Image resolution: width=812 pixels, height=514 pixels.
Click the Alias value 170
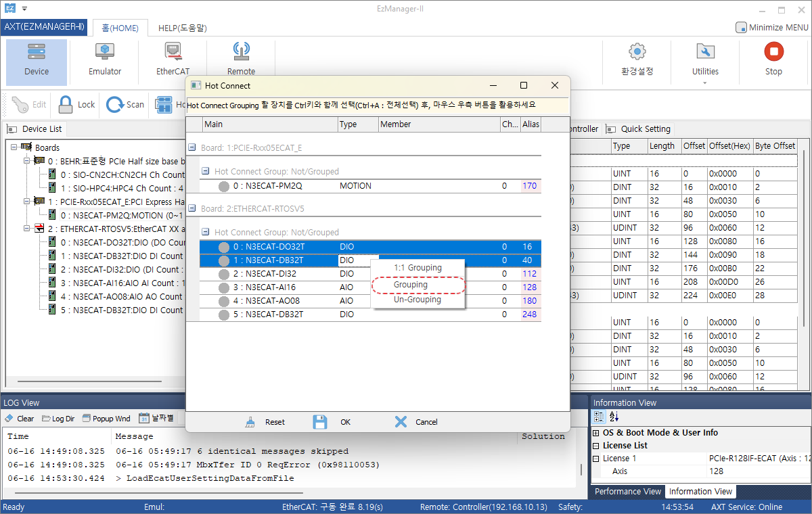tap(529, 186)
